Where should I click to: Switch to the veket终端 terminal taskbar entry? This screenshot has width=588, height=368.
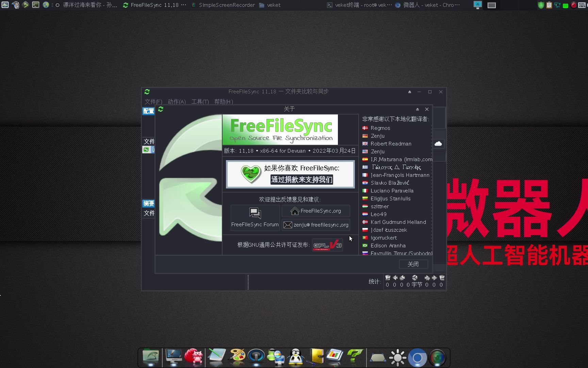point(359,5)
